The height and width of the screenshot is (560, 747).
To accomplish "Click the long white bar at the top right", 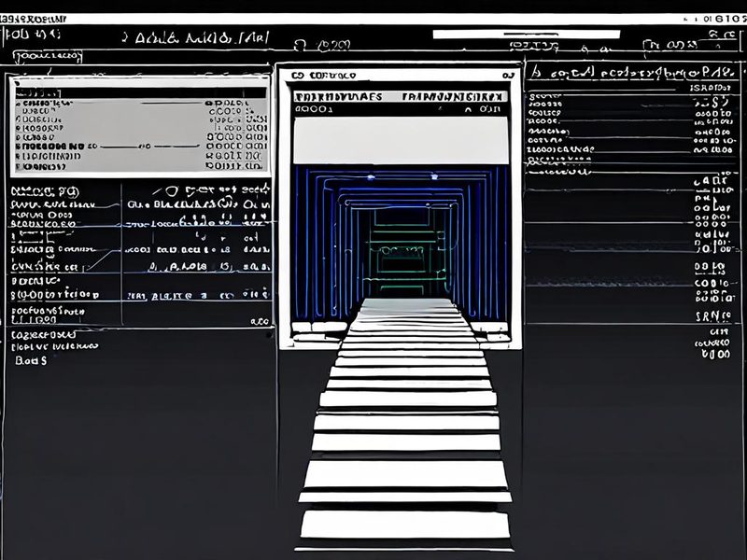I will click(x=527, y=35).
